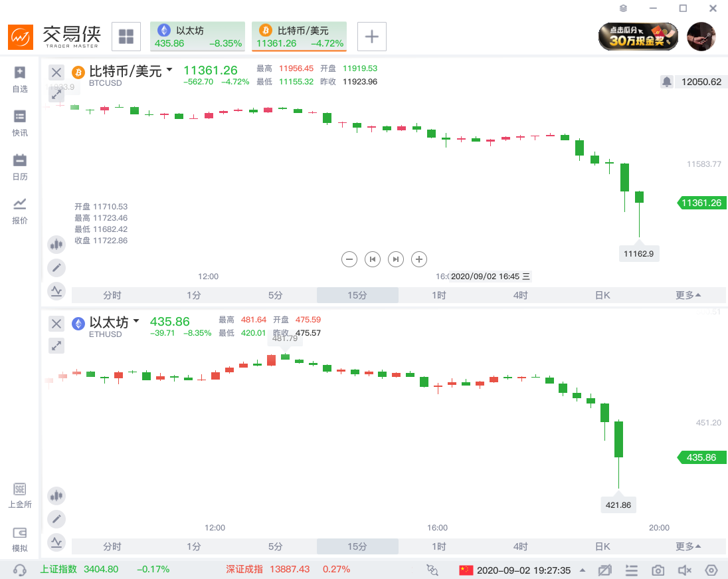Viewport: 728px width, 579px height.
Task: Mute sound using the speaker icon
Action: 683,570
